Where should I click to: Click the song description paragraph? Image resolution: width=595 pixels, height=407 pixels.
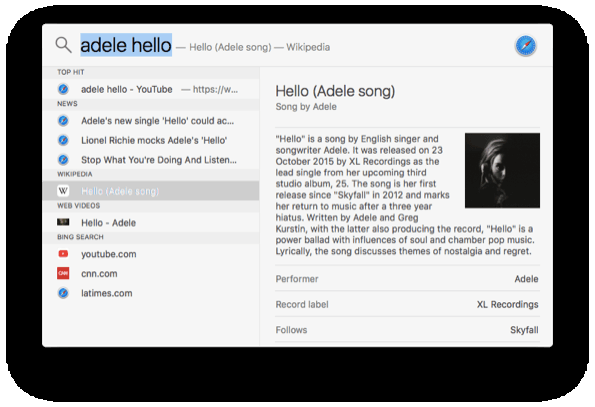pos(405,195)
